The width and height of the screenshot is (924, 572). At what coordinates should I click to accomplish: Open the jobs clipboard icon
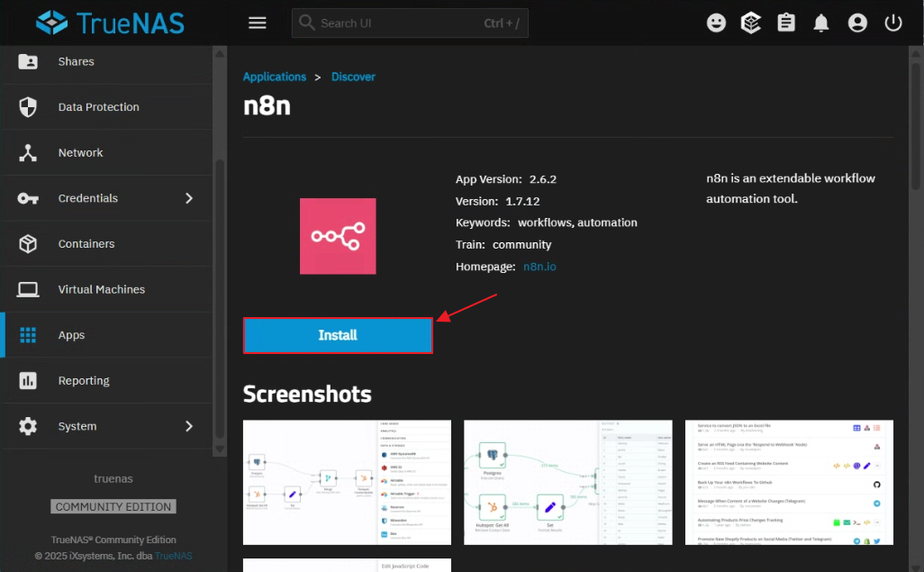click(x=786, y=23)
